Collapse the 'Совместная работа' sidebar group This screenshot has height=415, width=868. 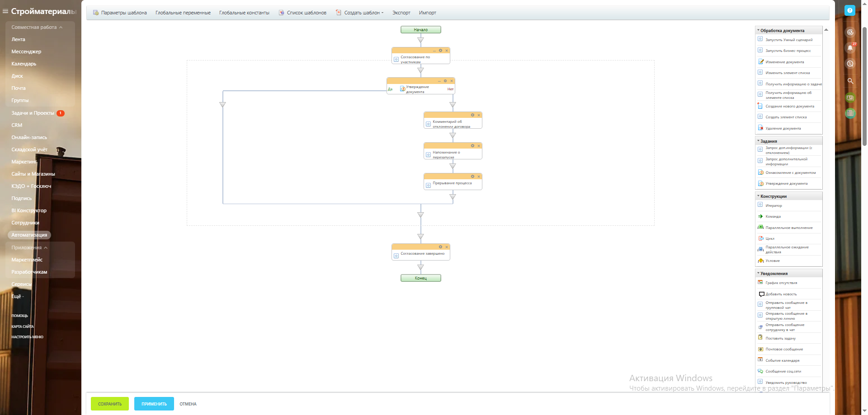click(x=61, y=28)
